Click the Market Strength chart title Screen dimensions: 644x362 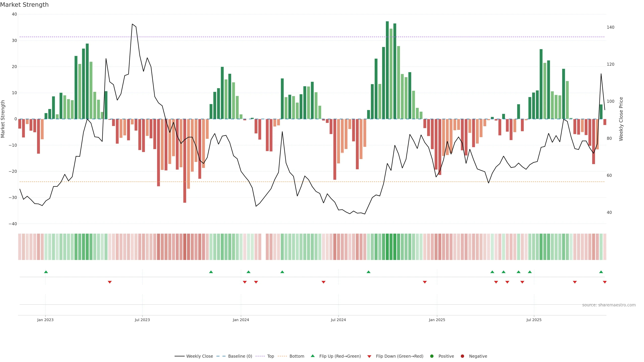24,5
